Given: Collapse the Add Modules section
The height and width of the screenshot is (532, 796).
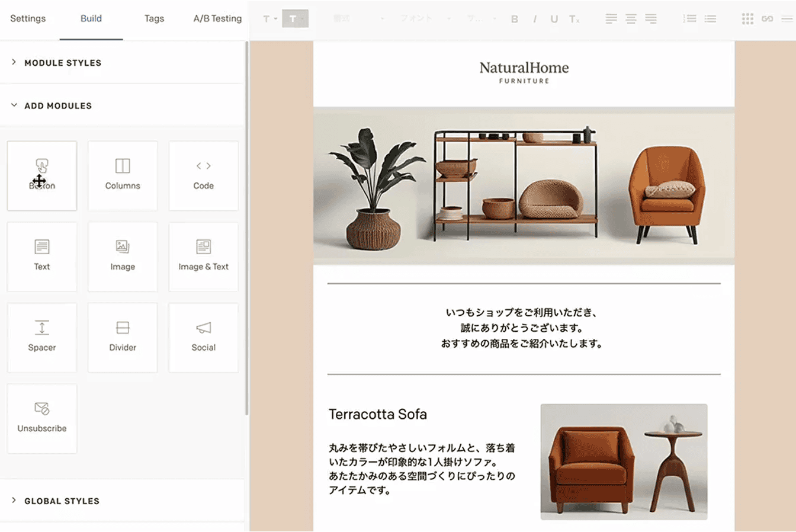Looking at the screenshot, I should click(x=57, y=105).
